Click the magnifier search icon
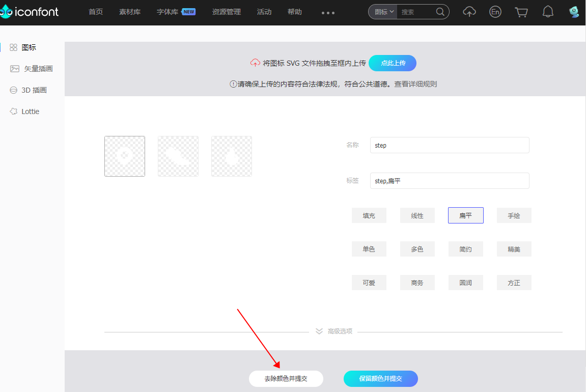Viewport: 586px width, 392px height. click(x=440, y=12)
